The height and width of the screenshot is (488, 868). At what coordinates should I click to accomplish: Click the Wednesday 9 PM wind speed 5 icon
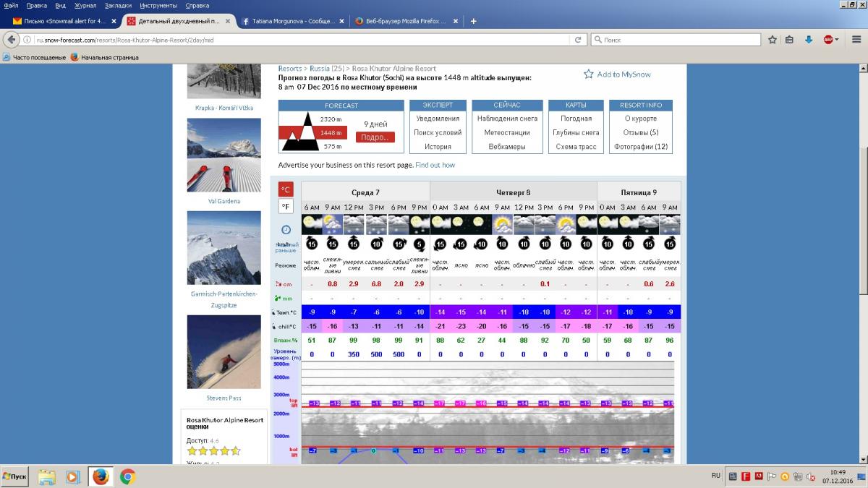coord(419,244)
